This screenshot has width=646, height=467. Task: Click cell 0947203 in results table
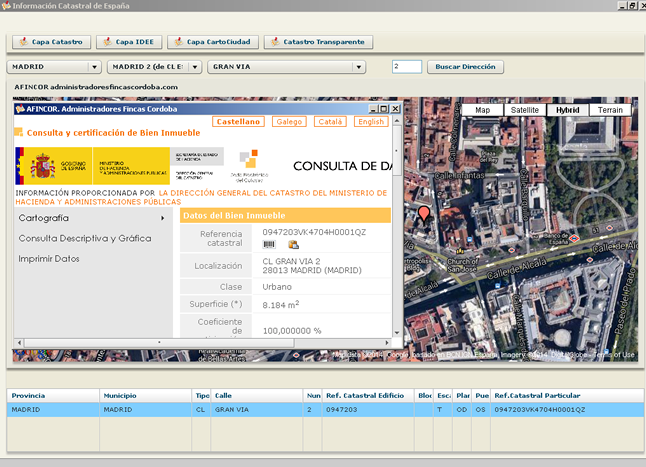[367, 410]
